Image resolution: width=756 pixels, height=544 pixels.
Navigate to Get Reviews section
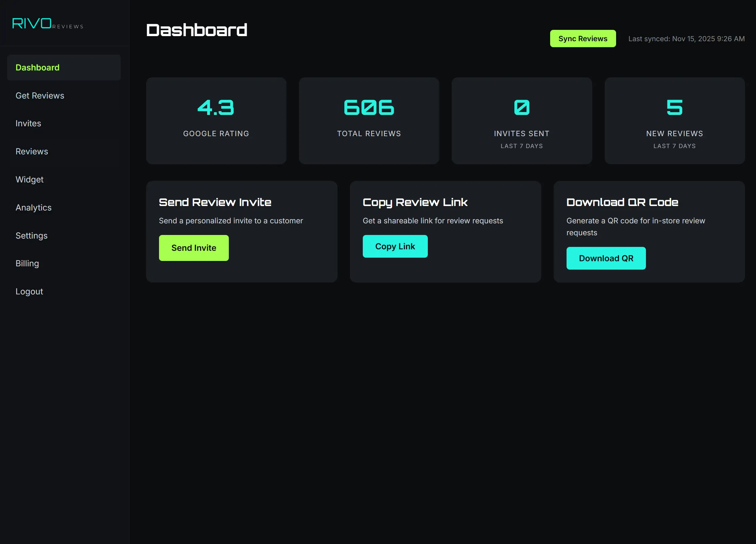coord(40,95)
